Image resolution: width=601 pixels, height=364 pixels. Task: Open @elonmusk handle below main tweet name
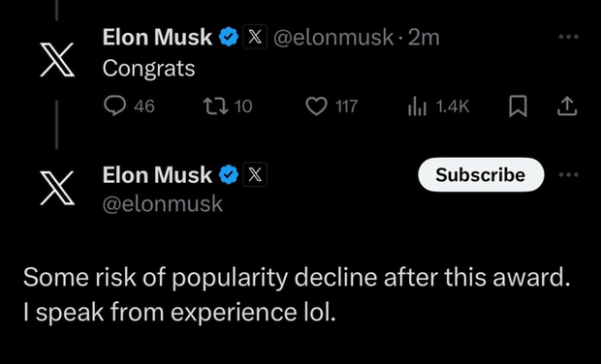coord(163,203)
